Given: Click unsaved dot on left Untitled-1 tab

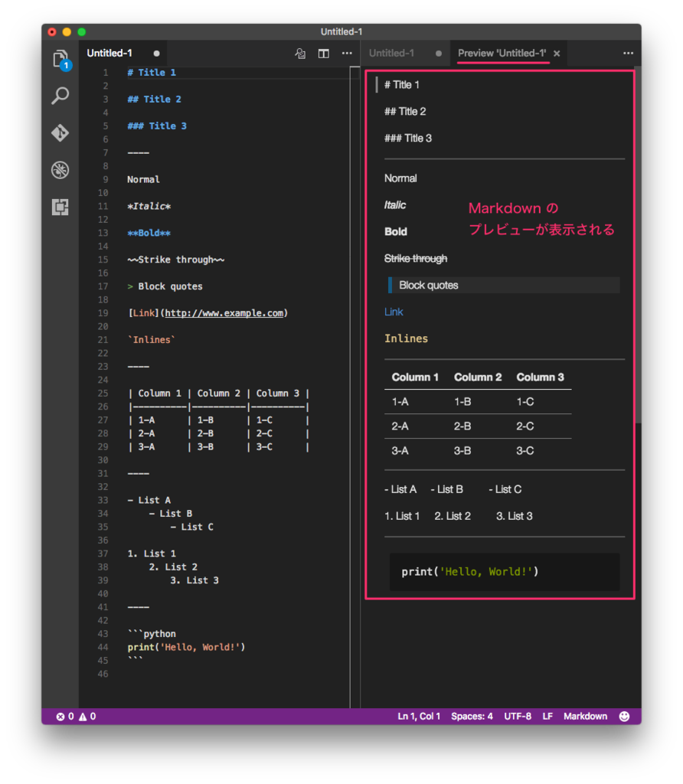Looking at the screenshot, I should pyautogui.click(x=156, y=54).
